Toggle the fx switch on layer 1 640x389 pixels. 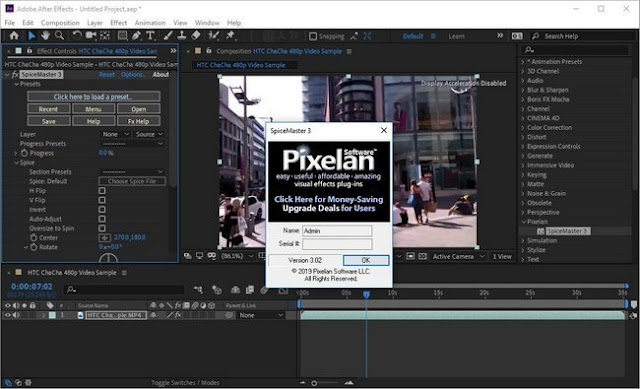pos(178,315)
